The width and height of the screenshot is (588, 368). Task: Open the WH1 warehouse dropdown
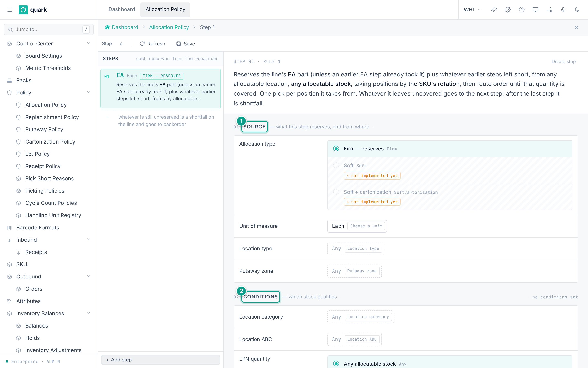(472, 10)
